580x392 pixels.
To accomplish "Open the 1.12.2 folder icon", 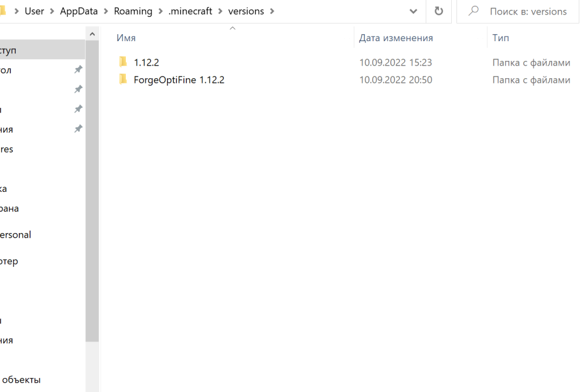I will (x=123, y=62).
